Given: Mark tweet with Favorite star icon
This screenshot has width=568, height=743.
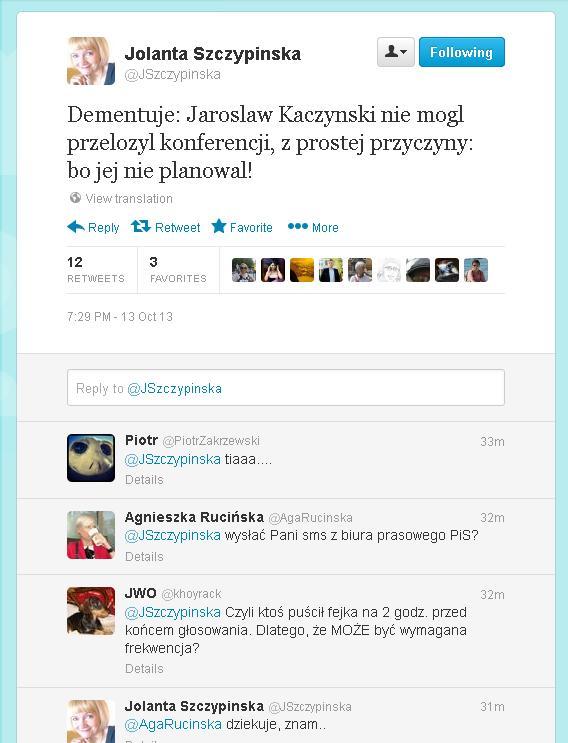Looking at the screenshot, I should pos(219,226).
